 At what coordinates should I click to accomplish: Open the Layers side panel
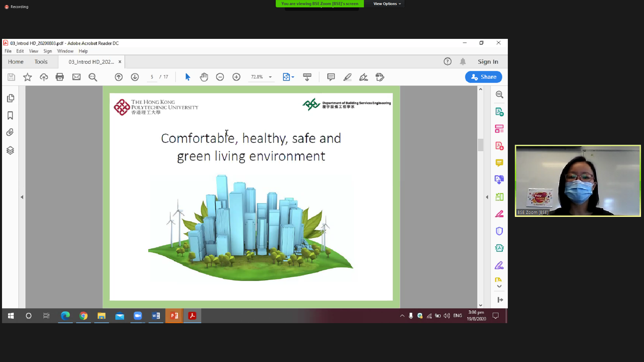coord(10,150)
